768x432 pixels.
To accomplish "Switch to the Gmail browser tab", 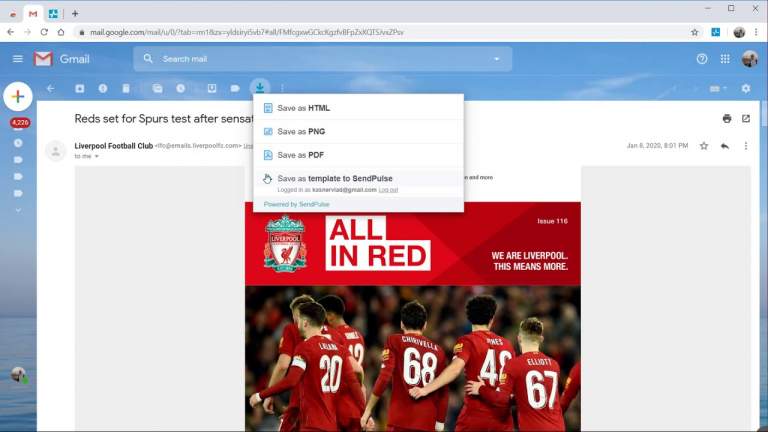I will 33,14.
